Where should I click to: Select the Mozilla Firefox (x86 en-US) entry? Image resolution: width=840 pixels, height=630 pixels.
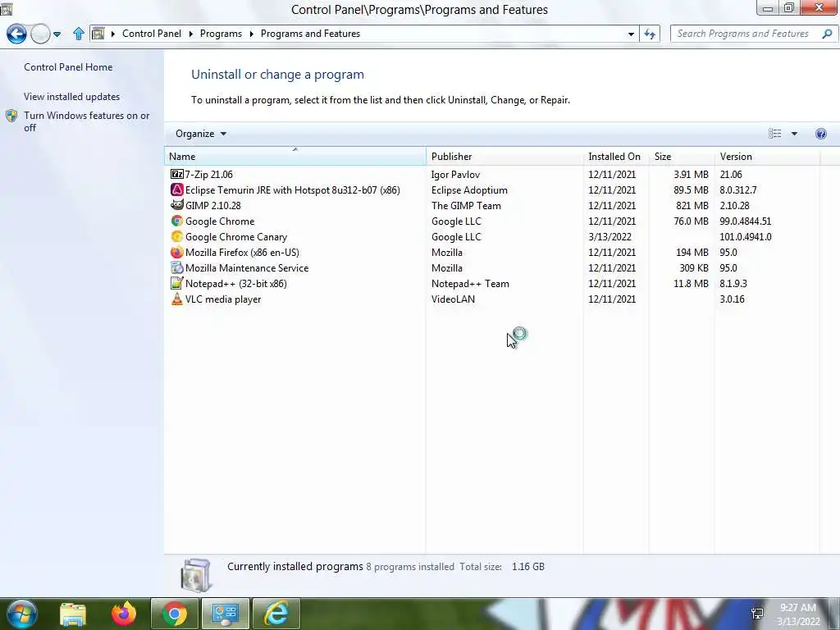242,253
